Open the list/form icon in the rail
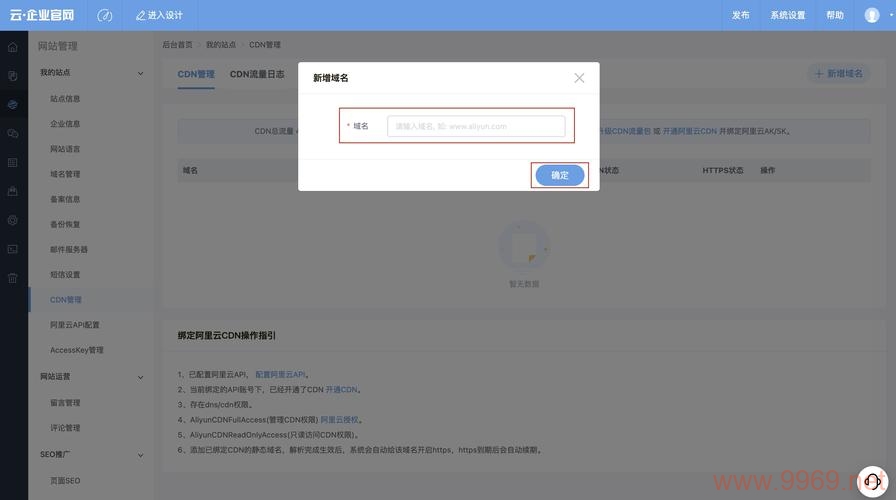The width and height of the screenshot is (896, 500). 13,163
